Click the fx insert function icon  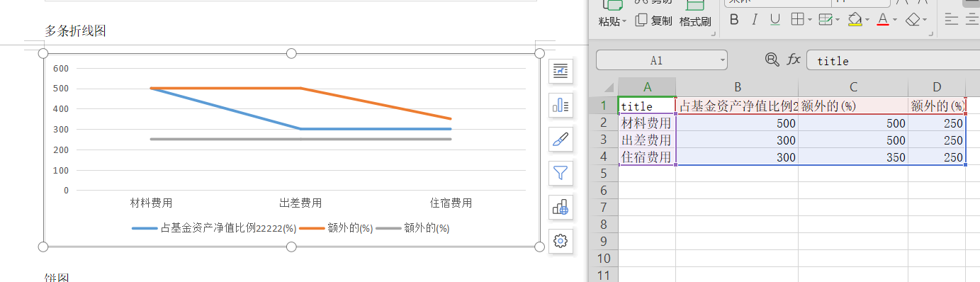pos(794,60)
